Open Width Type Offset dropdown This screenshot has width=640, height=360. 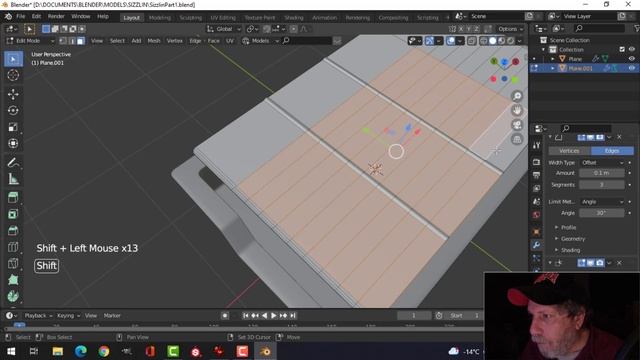pos(602,162)
